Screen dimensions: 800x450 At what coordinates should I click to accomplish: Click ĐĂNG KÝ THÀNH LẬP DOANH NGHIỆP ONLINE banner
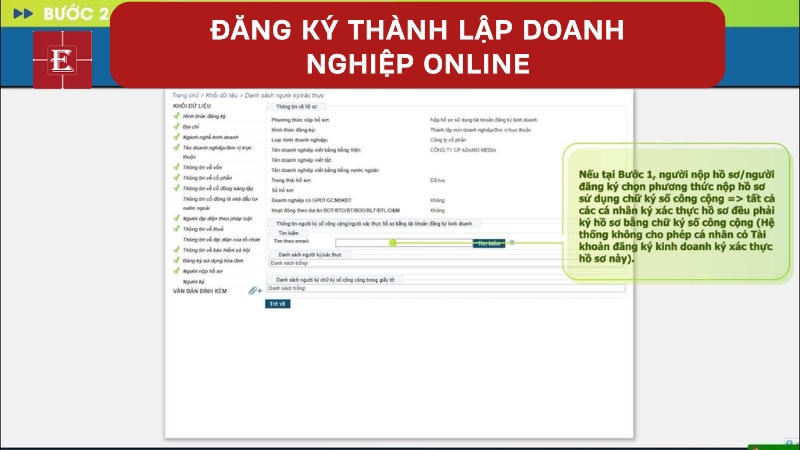pos(417,46)
